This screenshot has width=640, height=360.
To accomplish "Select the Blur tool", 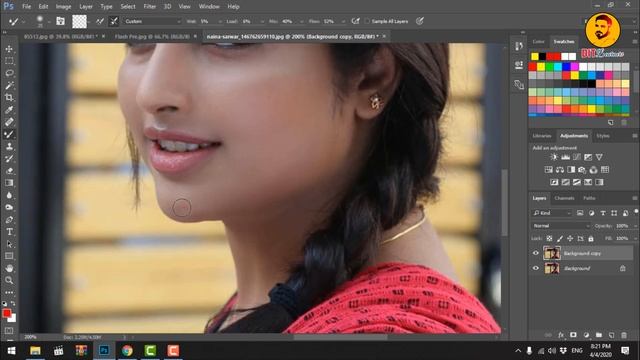I will coord(9,195).
